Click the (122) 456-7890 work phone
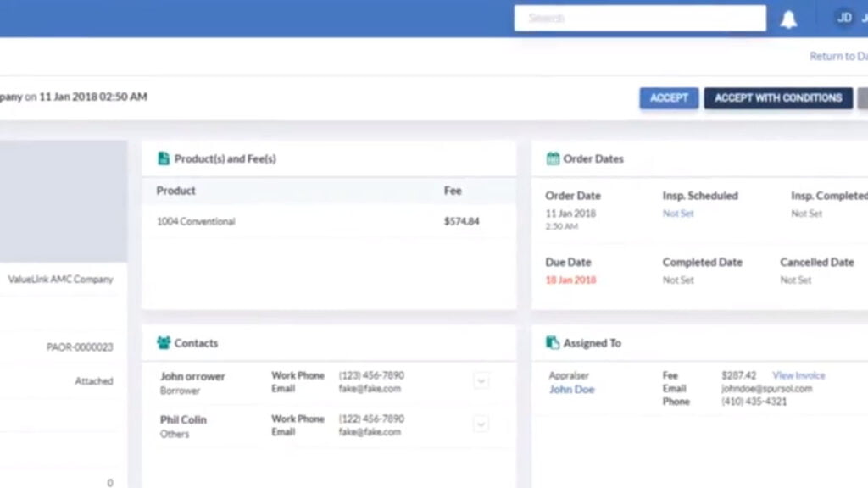This screenshot has width=868, height=488. click(x=371, y=419)
